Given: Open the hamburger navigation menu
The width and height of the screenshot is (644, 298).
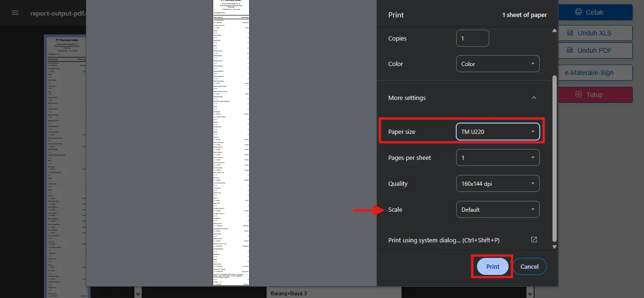Looking at the screenshot, I should coord(15,13).
